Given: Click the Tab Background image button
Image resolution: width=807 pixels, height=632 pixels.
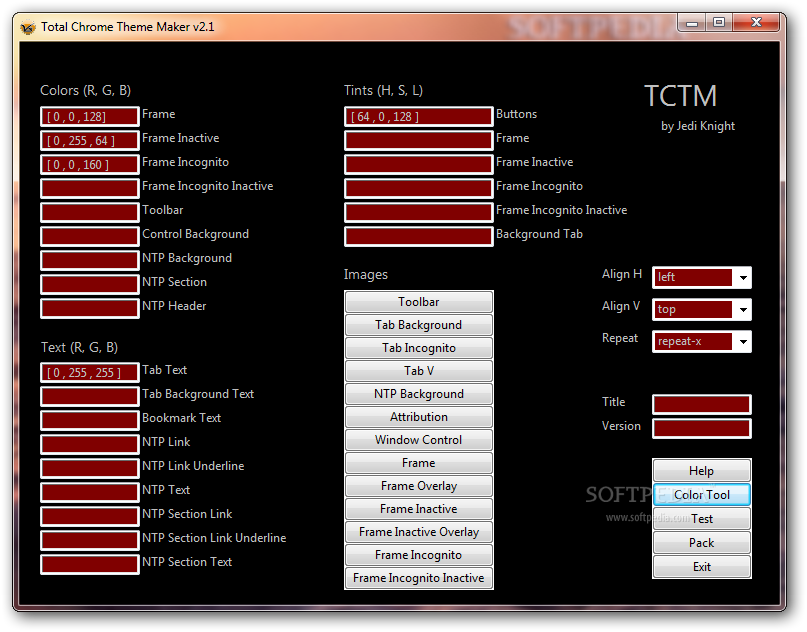Looking at the screenshot, I should pyautogui.click(x=418, y=325).
